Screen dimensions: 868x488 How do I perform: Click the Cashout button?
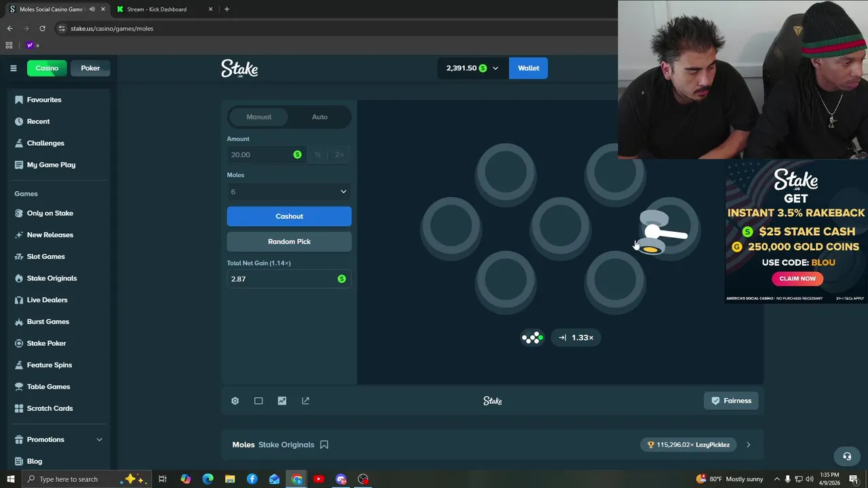(x=289, y=216)
